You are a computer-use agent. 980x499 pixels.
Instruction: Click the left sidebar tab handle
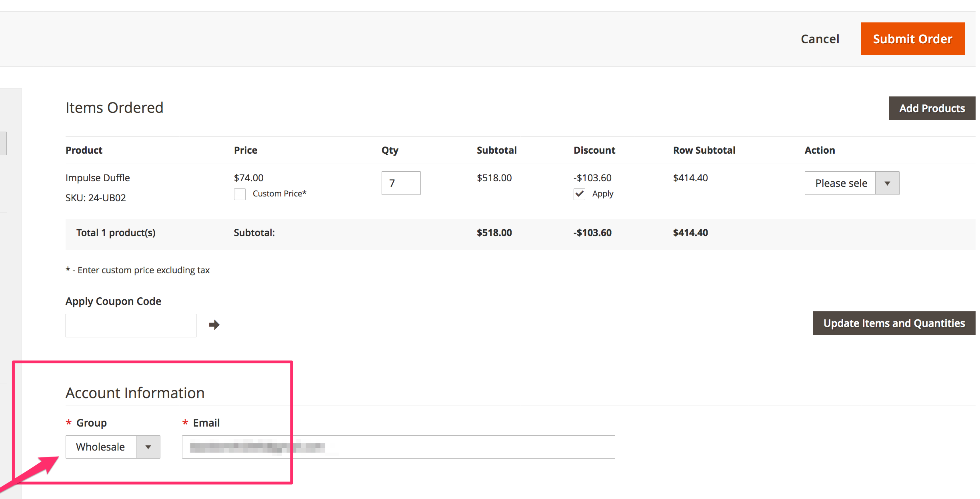[3, 143]
